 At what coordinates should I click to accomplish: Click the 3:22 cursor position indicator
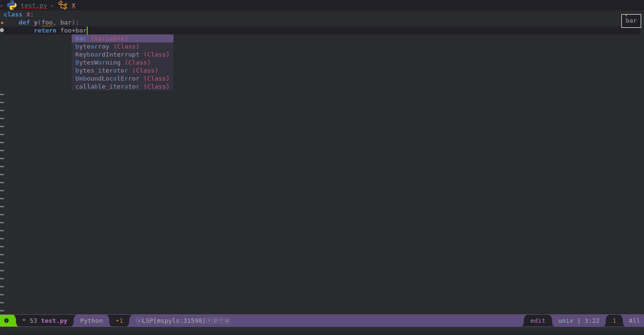[592, 321]
